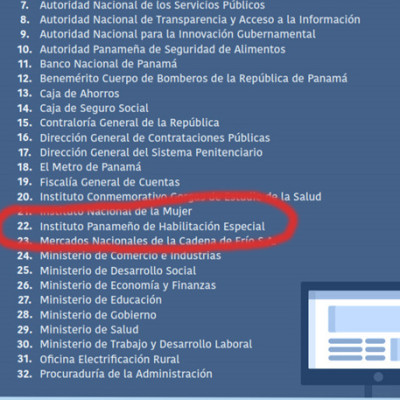Click Contraloría General de la República
Image resolution: width=400 pixels, height=400 pixels.
tap(130, 123)
